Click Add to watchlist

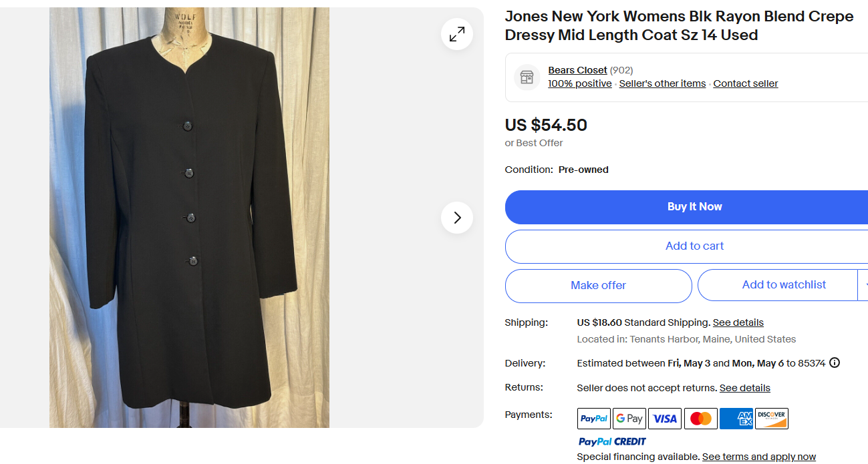click(x=783, y=285)
